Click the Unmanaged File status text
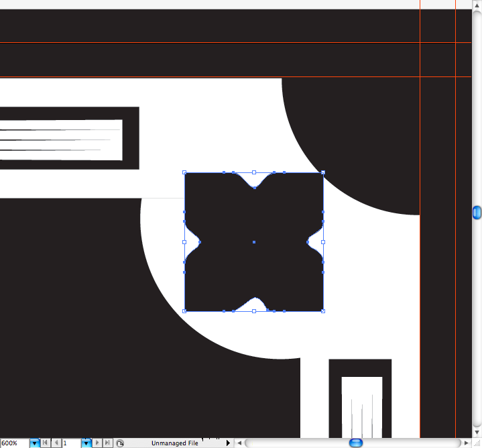Image resolution: width=482 pixels, height=448 pixels. point(174,443)
